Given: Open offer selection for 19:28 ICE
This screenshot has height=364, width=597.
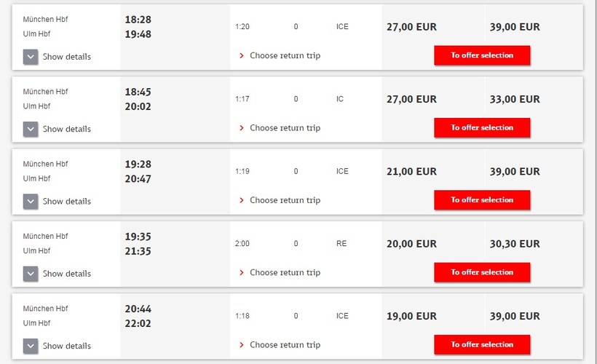Looking at the screenshot, I should (x=482, y=200).
